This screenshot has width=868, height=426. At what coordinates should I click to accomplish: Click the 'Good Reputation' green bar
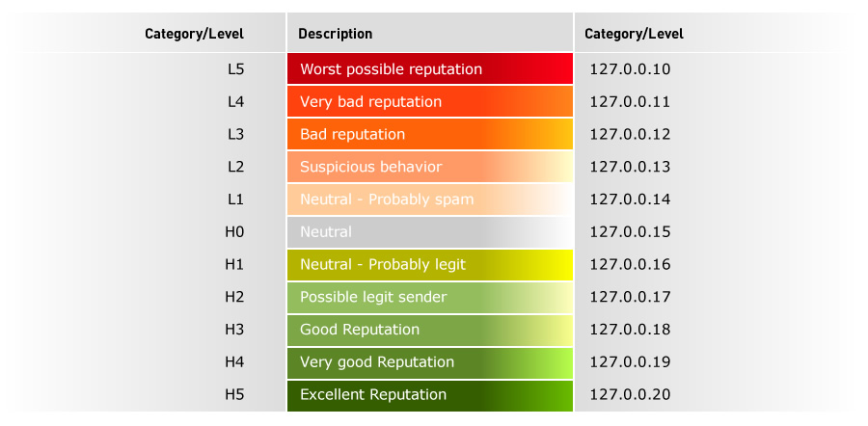(429, 330)
